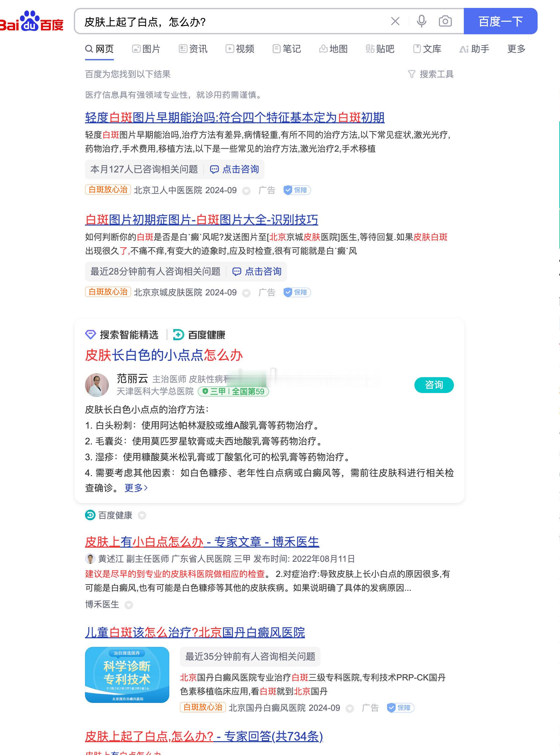Click the 科学诊断 专利技术 ad thumbnail
Image resolution: width=560 pixels, height=755 pixels.
coord(127,675)
